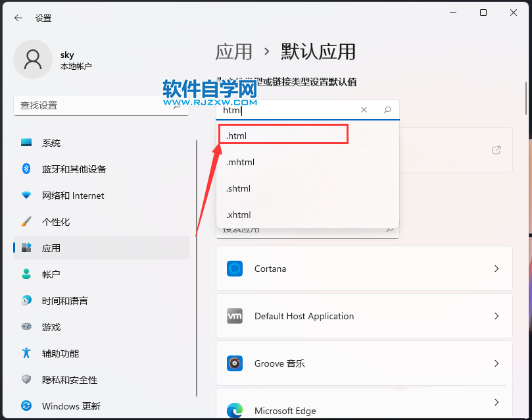This screenshot has width=532, height=420.
Task: Open 游戏 settings page
Action: click(x=101, y=327)
